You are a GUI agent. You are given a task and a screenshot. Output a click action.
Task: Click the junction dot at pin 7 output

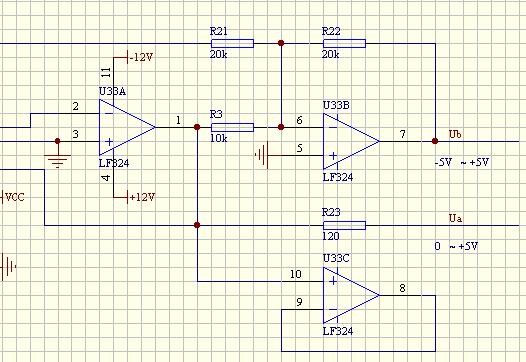click(435, 141)
